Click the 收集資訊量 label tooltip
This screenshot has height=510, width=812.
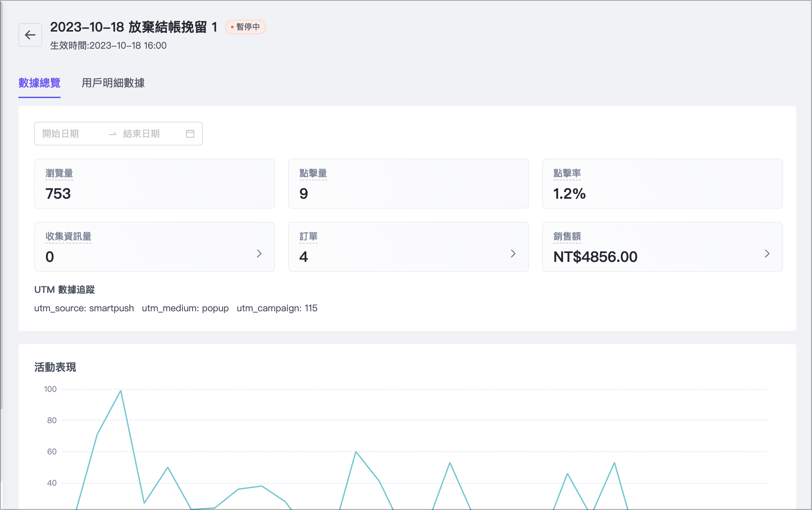[x=68, y=237]
